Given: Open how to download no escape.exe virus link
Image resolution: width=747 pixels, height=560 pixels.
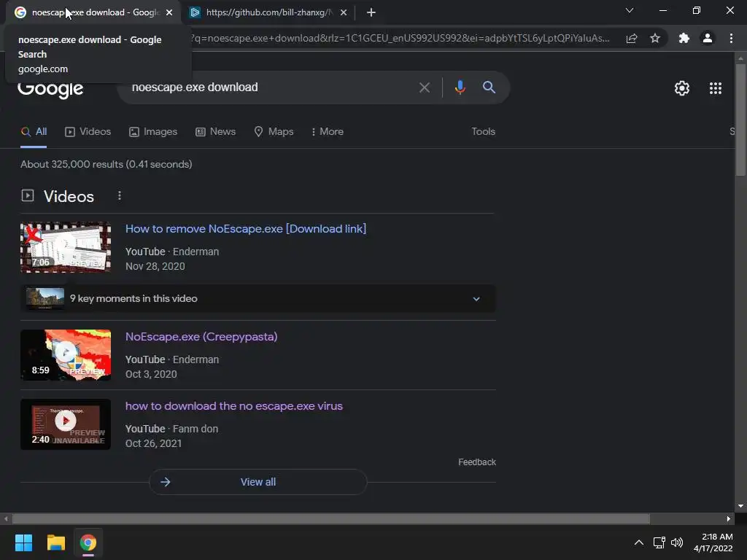Looking at the screenshot, I should coord(234,406).
